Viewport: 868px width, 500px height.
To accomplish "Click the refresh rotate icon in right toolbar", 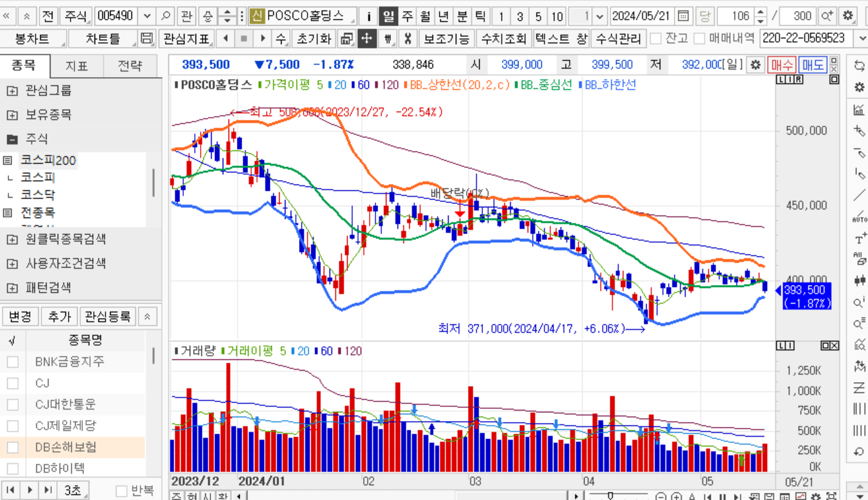I will coord(860,65).
